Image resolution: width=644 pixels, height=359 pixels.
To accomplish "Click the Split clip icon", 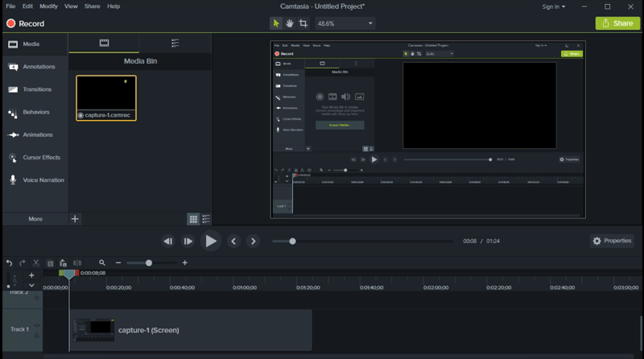I will point(77,262).
